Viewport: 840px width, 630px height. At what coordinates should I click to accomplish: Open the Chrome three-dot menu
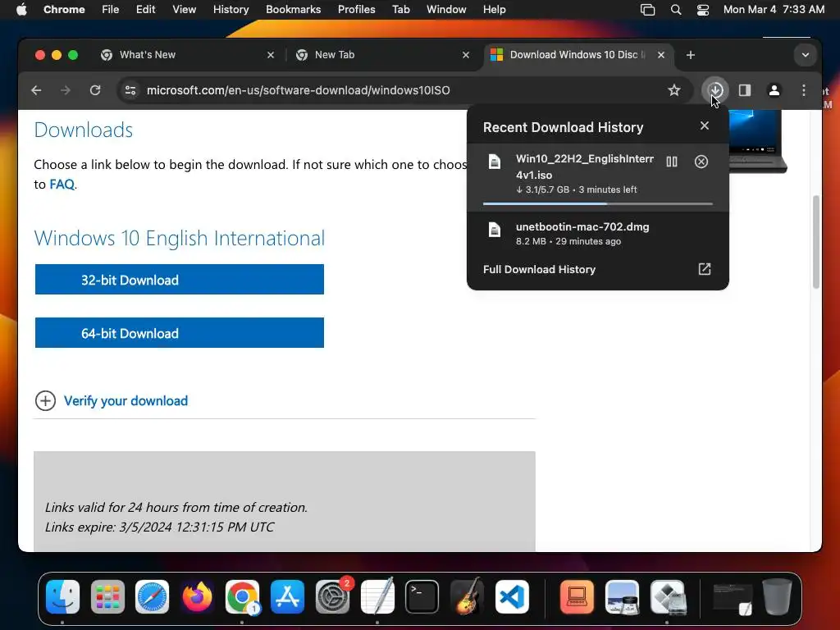804,90
